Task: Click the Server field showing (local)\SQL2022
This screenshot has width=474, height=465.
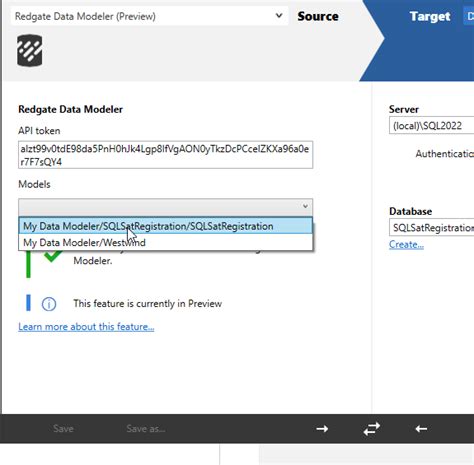Action: point(431,125)
